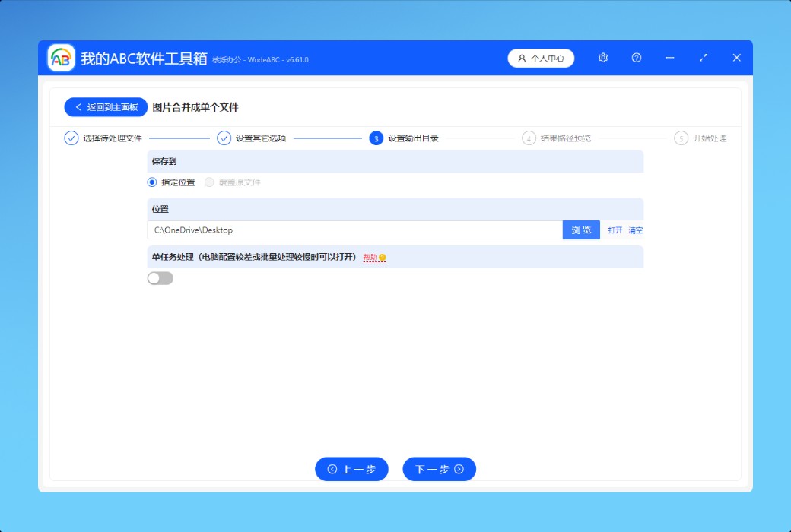791x532 pixels.
Task: Click the 打开 link to open folder
Action: (x=615, y=230)
